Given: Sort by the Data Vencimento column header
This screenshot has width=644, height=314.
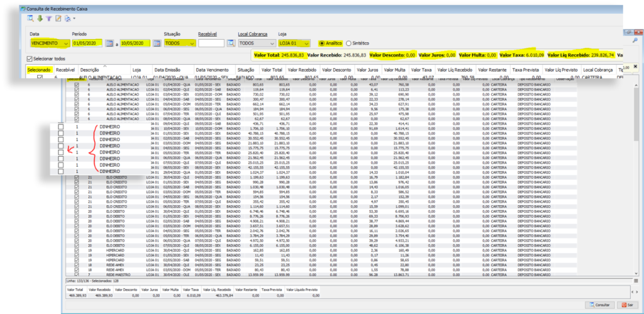Looking at the screenshot, I should click(x=214, y=70).
